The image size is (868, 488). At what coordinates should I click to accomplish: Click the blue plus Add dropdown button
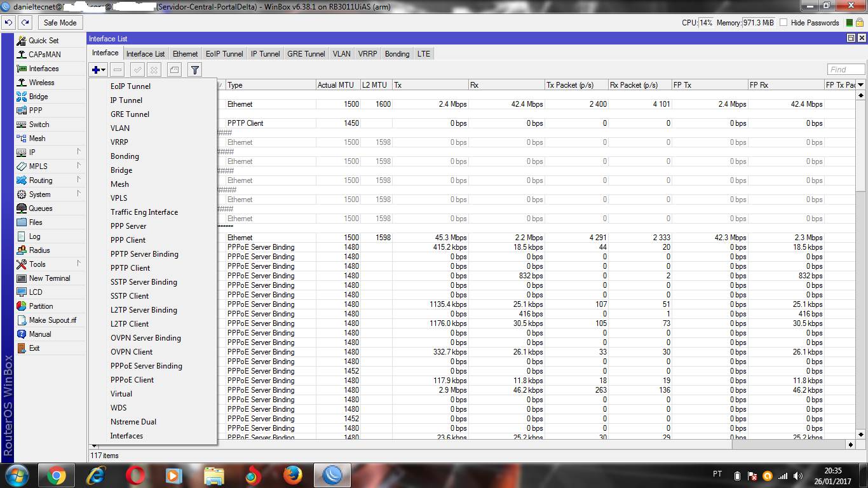(x=98, y=70)
